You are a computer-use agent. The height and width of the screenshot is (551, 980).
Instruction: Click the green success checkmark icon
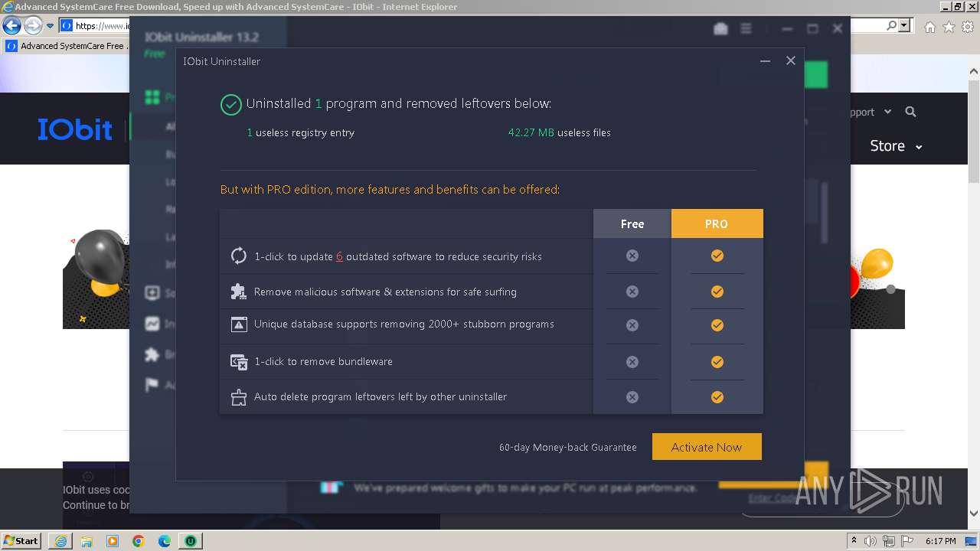[230, 104]
